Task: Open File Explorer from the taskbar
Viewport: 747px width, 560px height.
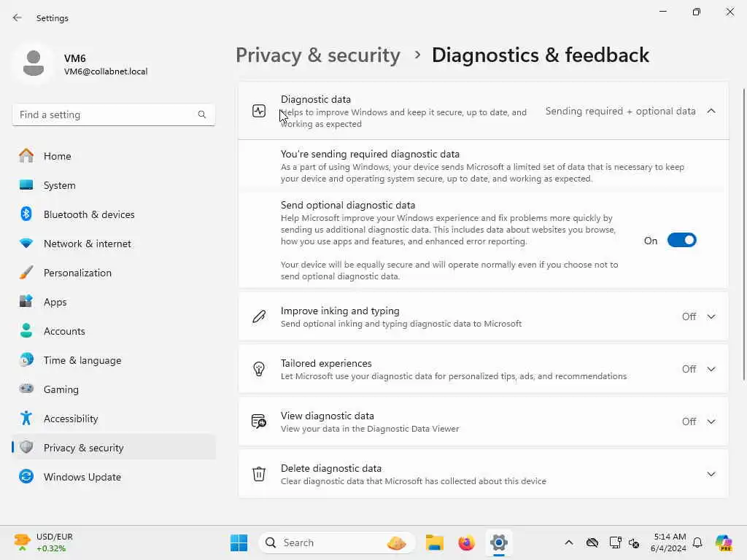Action: point(435,542)
